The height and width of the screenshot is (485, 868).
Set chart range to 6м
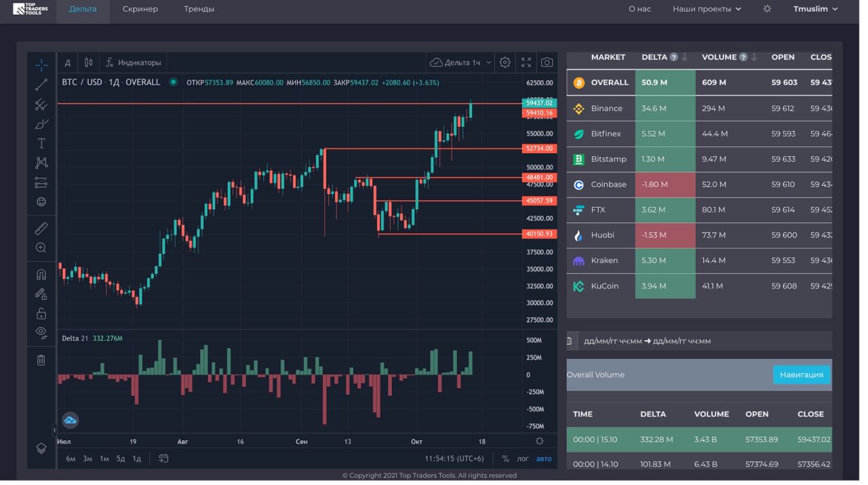coord(71,459)
